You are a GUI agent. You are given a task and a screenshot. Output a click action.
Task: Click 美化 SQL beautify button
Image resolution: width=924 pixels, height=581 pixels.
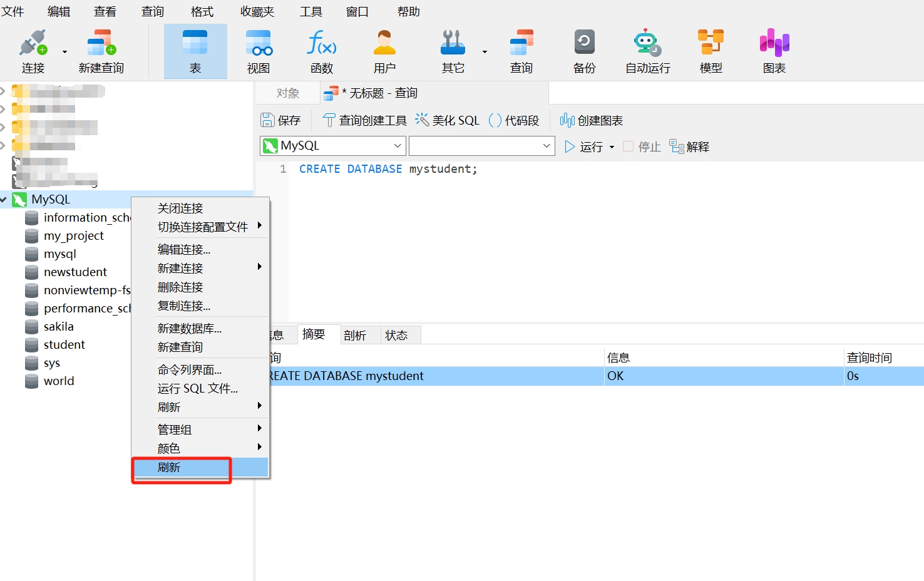(447, 120)
